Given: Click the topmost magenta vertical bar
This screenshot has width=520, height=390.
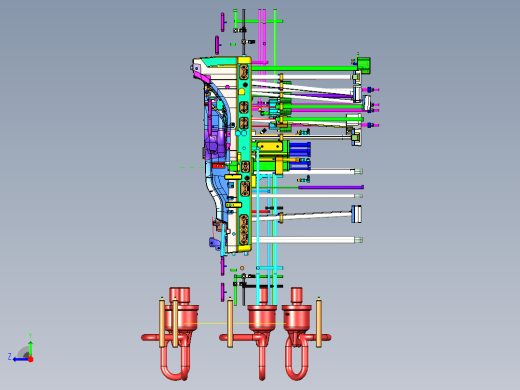Looking at the screenshot, I should pyautogui.click(x=223, y=22).
